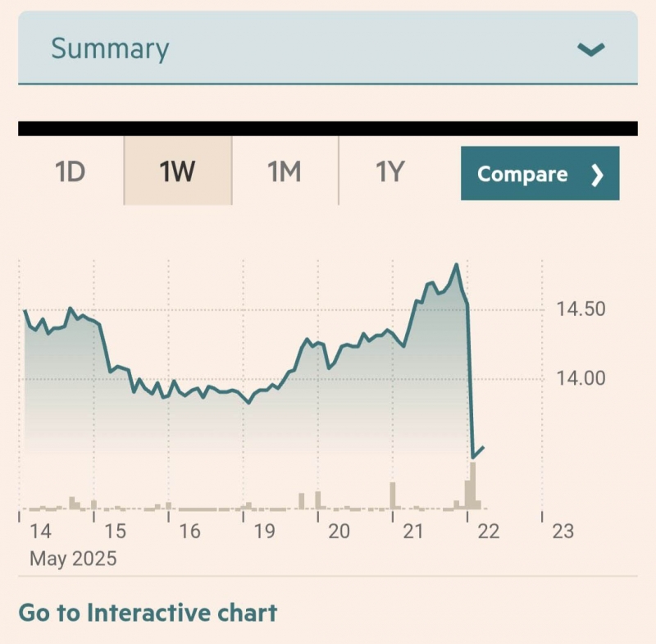The width and height of the screenshot is (656, 644).
Task: Open the Go to Interactive chart link
Action: 148,612
